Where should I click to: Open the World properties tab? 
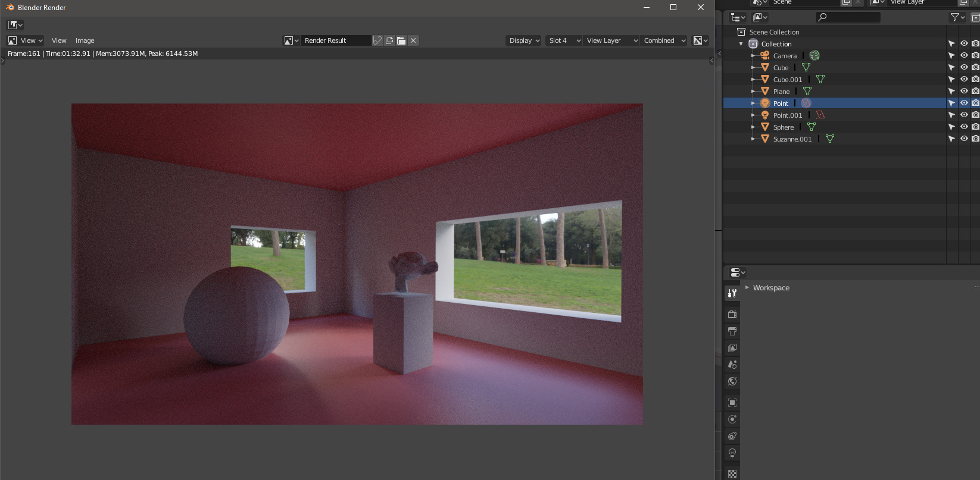tap(732, 381)
